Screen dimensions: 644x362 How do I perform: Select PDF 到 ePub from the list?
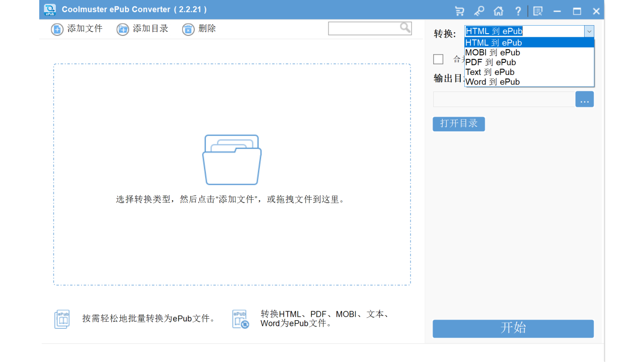(x=491, y=62)
